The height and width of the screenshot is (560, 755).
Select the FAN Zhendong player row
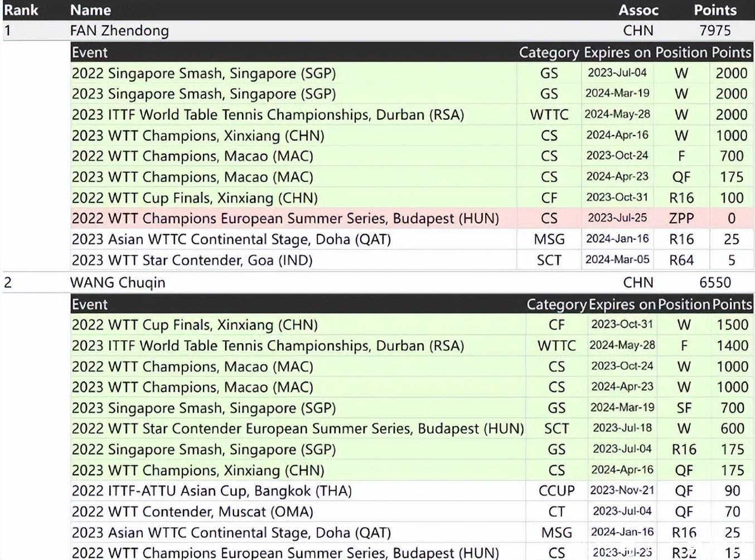(119, 31)
